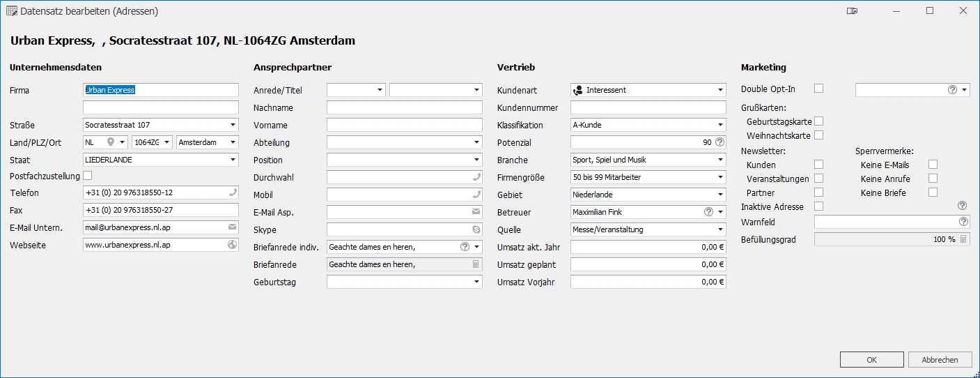Image resolution: width=980 pixels, height=378 pixels.
Task: Open the Branche dropdown list
Action: coord(720,160)
